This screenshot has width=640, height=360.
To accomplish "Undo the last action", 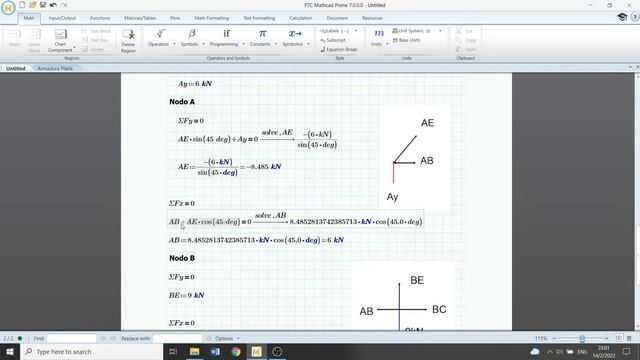I will click(53, 5).
